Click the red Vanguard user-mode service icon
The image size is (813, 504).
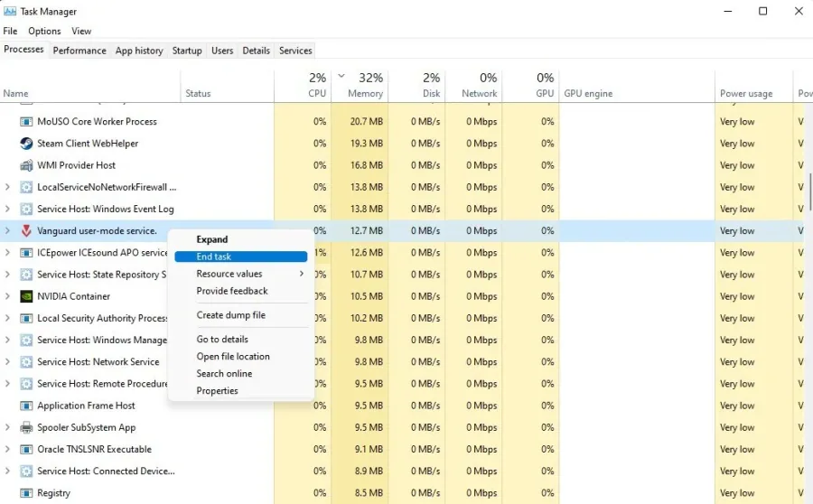(x=26, y=230)
